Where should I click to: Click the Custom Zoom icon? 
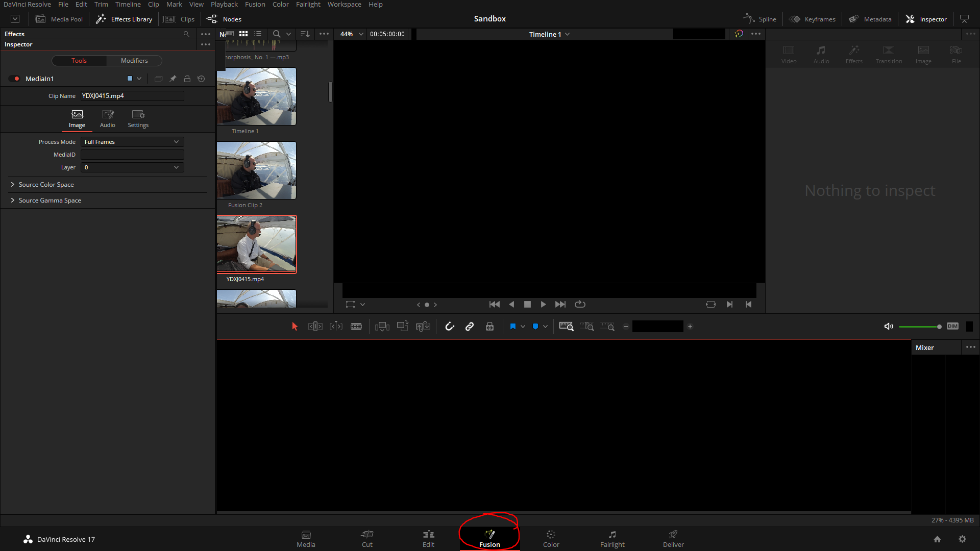tap(607, 327)
